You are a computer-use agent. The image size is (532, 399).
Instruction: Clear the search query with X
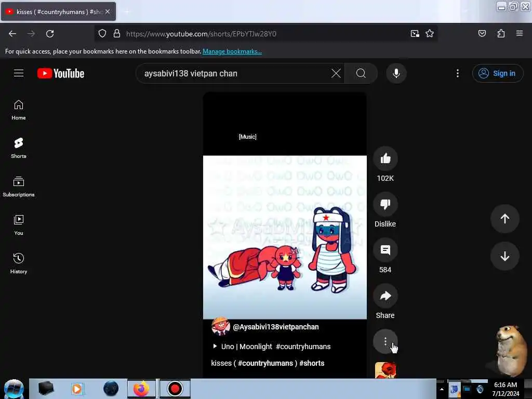pos(336,73)
